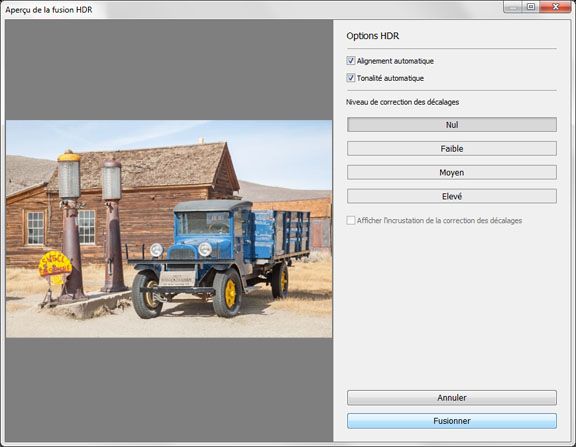
Task: Close the Aperçu de la fusion HDR window
Action: coord(555,7)
